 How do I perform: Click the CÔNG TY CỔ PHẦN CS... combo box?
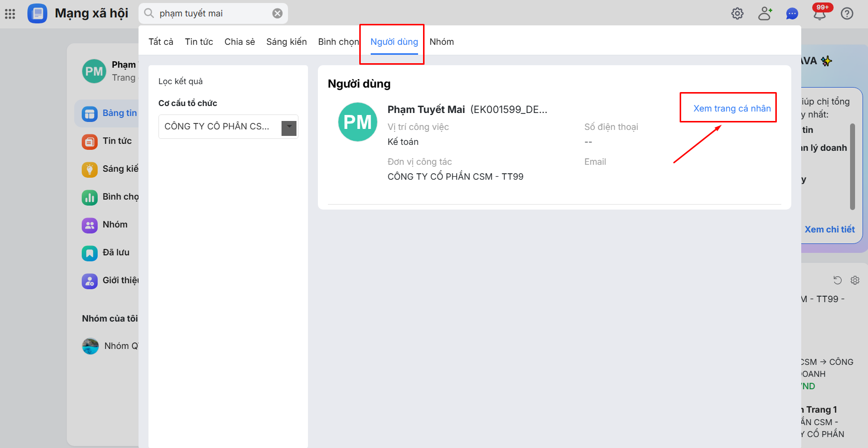228,126
